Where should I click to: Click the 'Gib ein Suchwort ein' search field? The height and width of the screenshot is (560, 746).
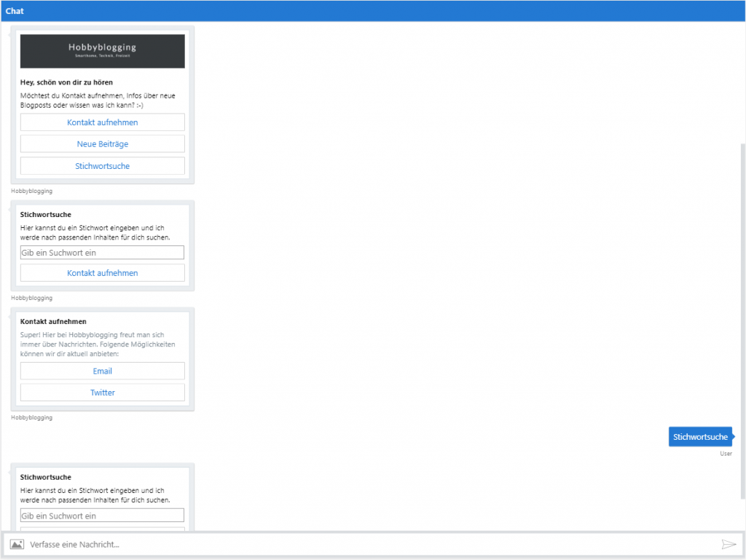(102, 252)
